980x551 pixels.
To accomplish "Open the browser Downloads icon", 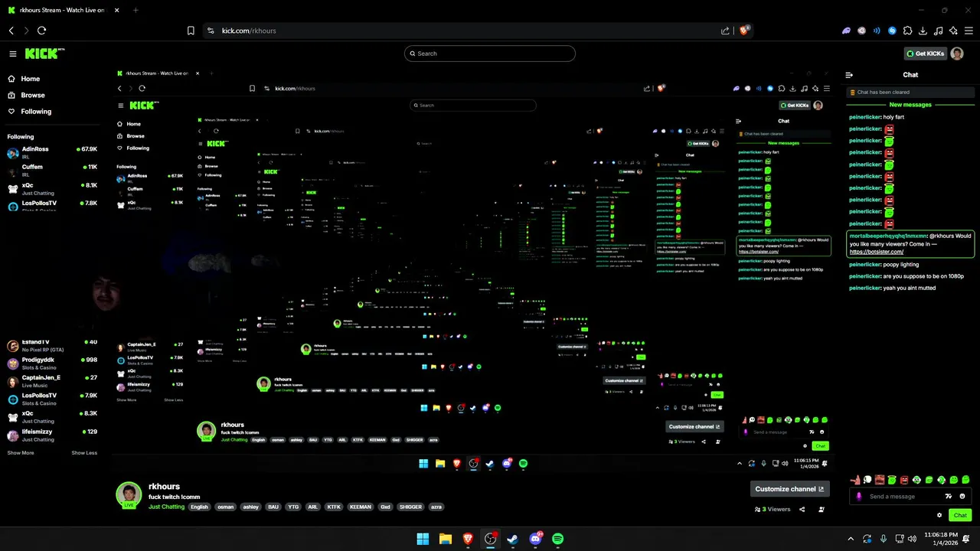I will click(x=923, y=31).
